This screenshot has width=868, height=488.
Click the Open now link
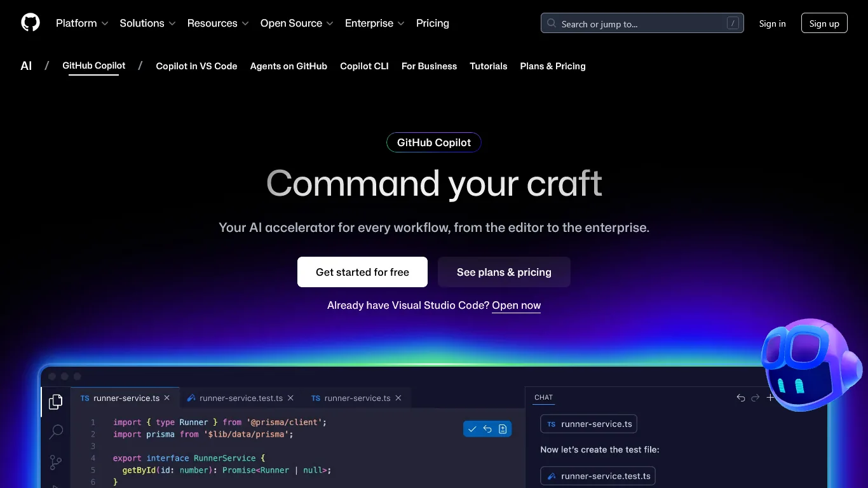click(516, 306)
